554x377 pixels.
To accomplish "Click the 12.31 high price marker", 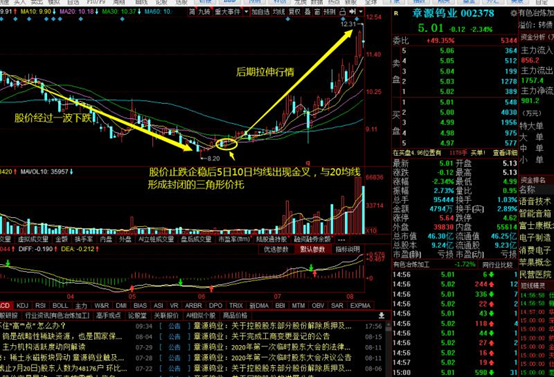I will 348,24.
